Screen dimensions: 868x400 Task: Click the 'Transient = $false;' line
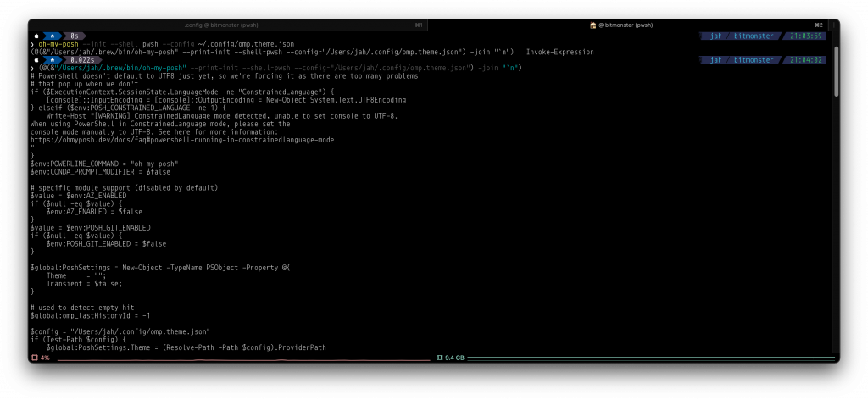(x=84, y=283)
